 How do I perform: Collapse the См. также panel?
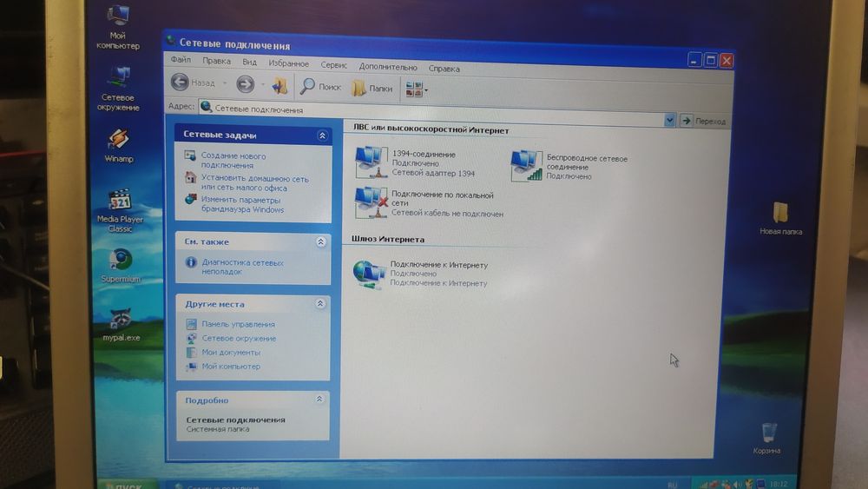point(320,242)
